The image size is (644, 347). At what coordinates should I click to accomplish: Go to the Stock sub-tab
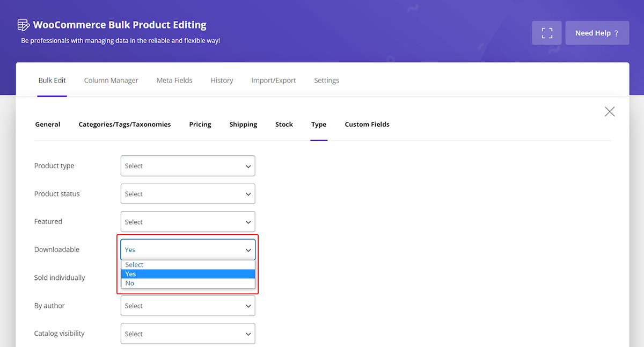284,124
